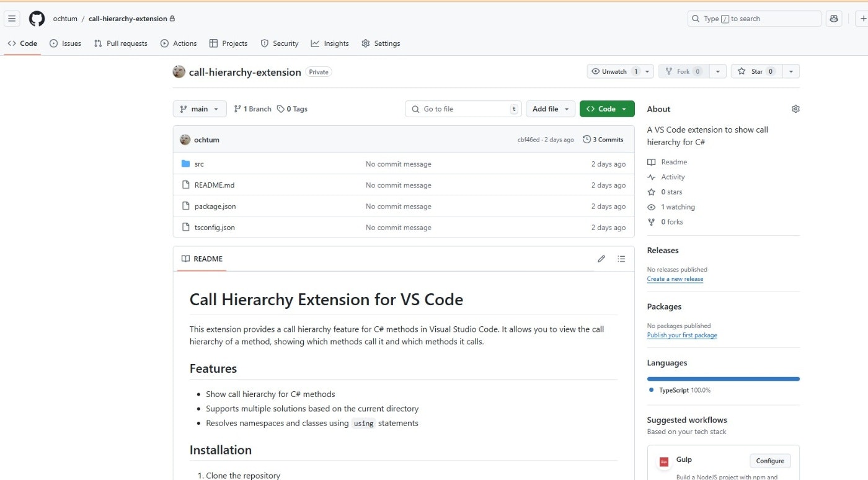The height and width of the screenshot is (480, 868).
Task: Click ochtum owner in breadcrumb
Action: (65, 19)
